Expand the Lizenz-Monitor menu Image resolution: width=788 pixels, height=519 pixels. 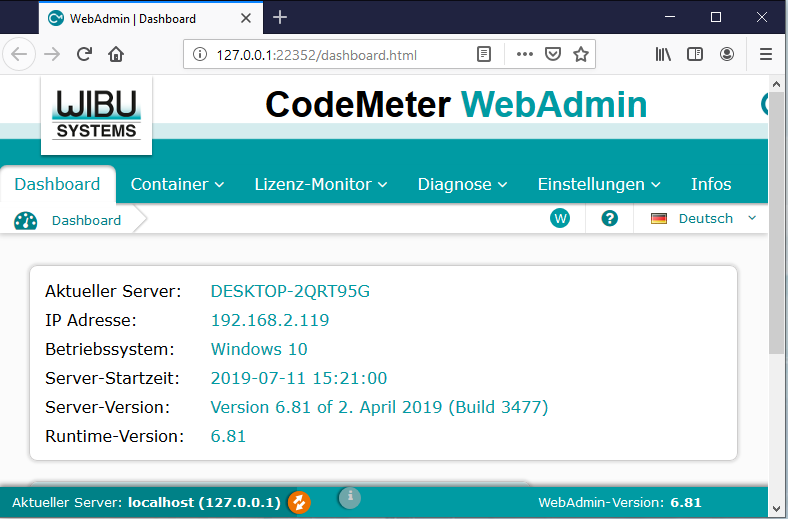coord(321,184)
